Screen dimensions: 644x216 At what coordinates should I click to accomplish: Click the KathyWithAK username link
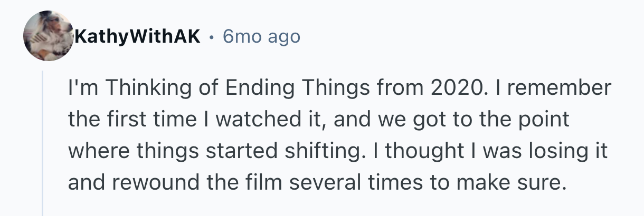coord(139,36)
